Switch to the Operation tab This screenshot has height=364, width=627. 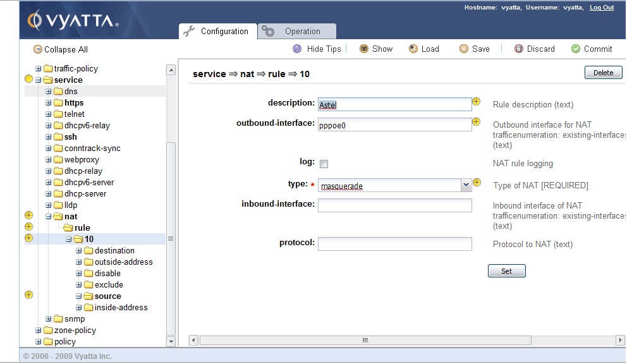297,31
